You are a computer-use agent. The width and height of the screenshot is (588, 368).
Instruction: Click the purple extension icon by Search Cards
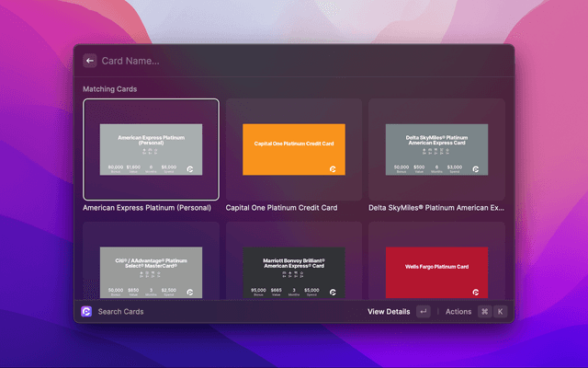[86, 312]
